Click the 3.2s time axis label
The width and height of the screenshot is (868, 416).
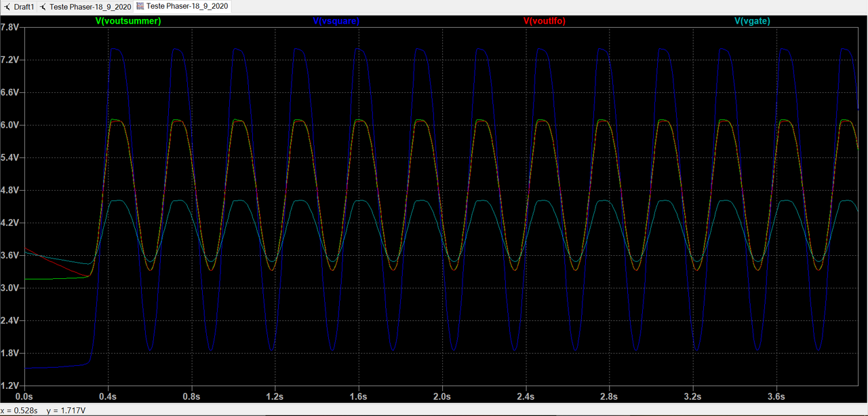click(x=692, y=396)
